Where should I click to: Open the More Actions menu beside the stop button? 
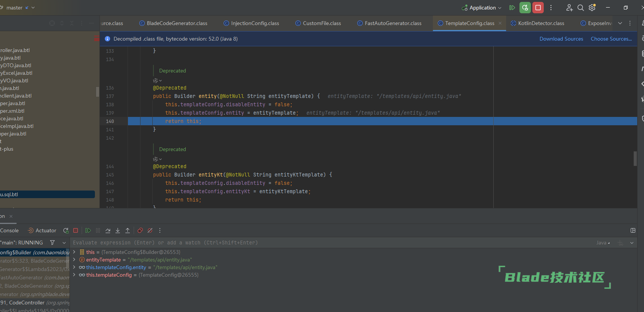coord(551,8)
